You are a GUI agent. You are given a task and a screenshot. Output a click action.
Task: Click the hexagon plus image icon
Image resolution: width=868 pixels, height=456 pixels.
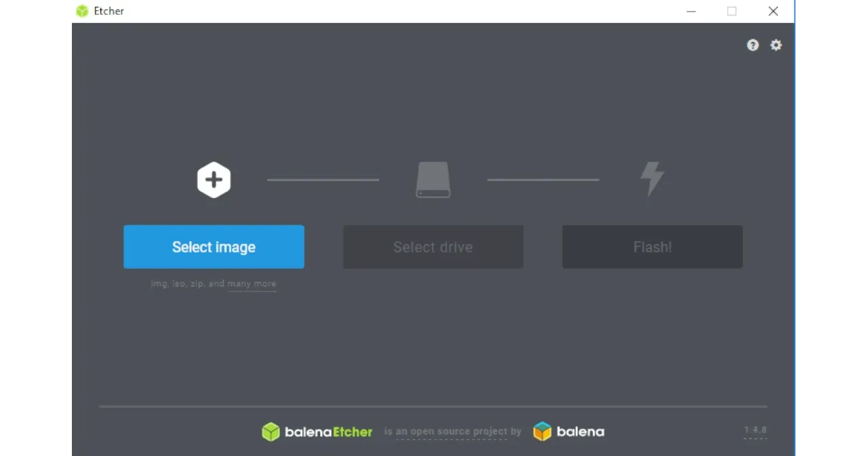(x=214, y=180)
